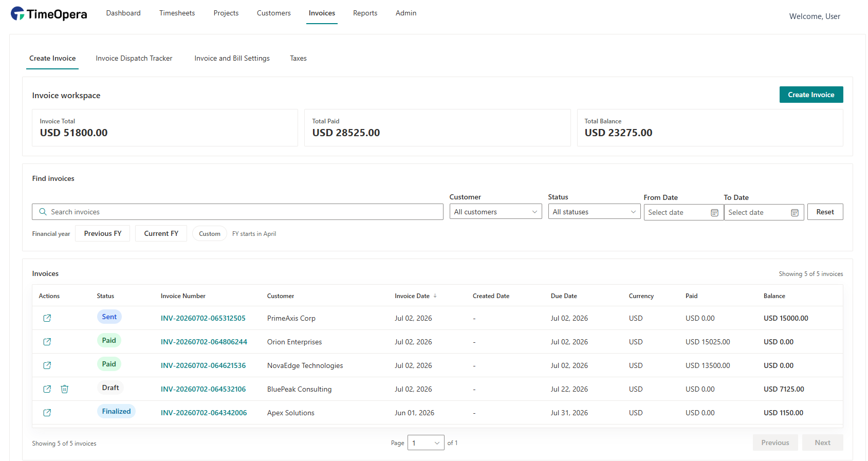This screenshot has width=868, height=461.
Task: Click balance USD 15000.00 cell
Action: coord(786,318)
